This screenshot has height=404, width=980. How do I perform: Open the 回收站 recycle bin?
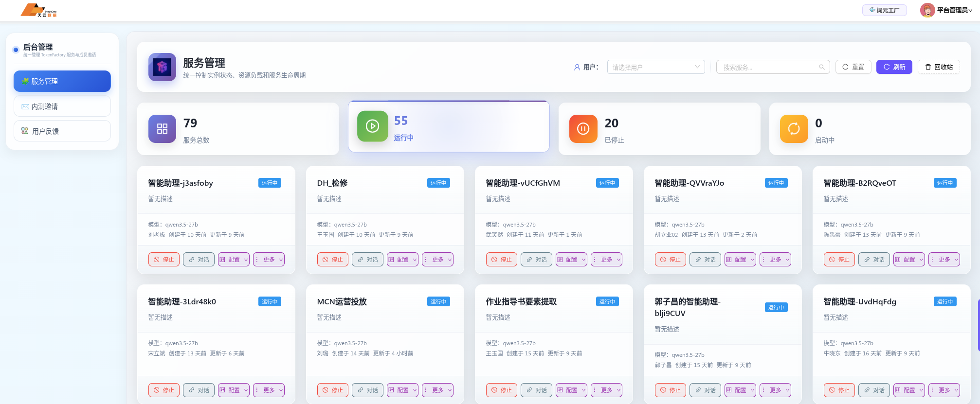coord(939,67)
